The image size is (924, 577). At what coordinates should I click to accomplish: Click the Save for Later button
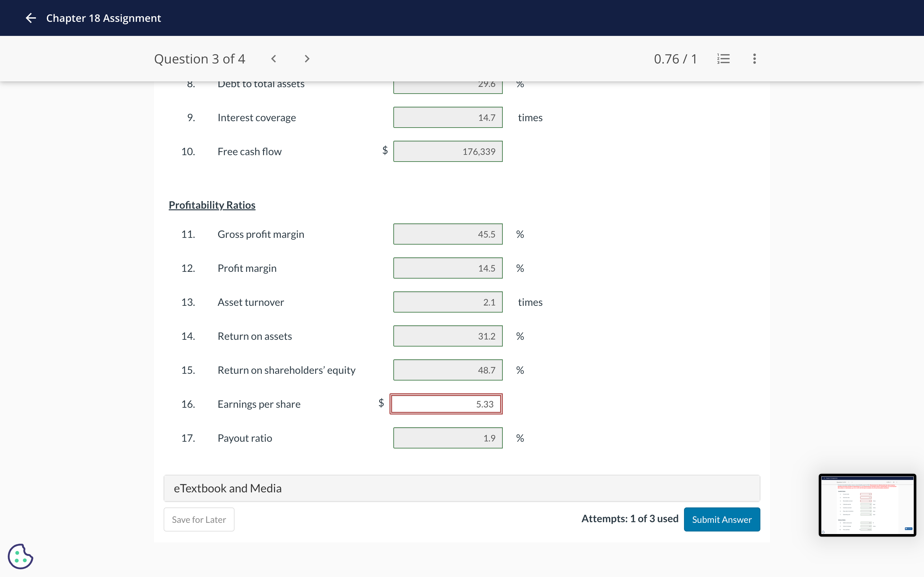point(199,519)
